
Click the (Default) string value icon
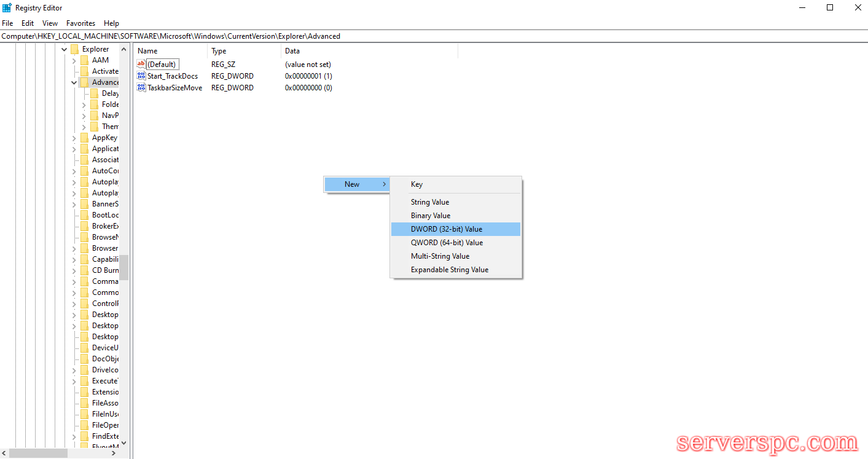click(x=141, y=64)
